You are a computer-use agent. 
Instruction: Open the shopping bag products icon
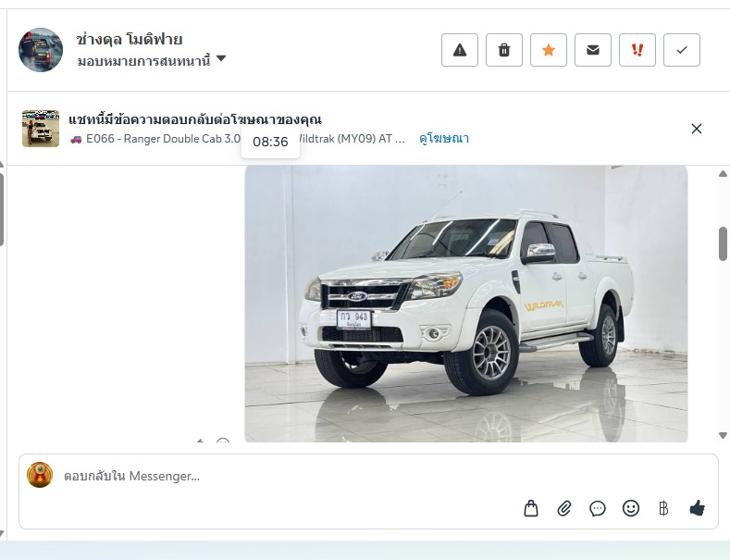(531, 508)
